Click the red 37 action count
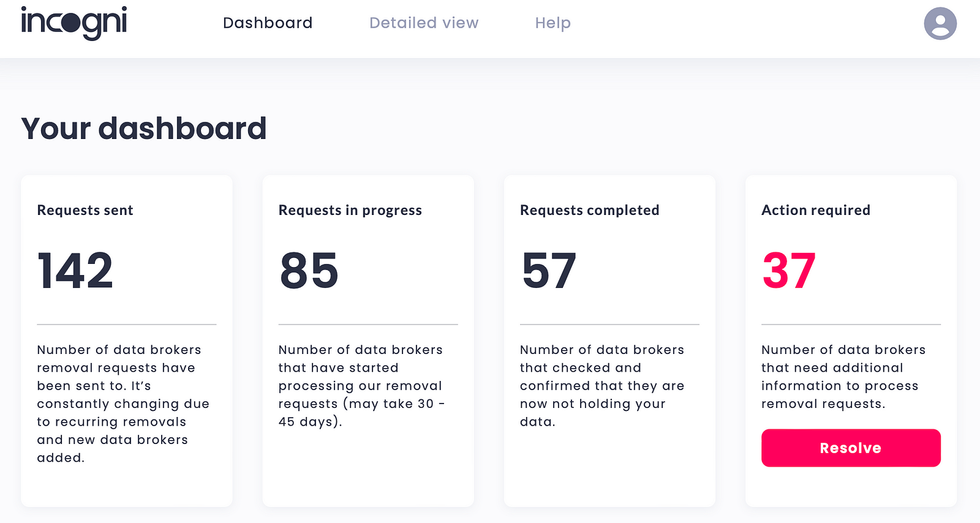980x523 pixels. click(x=789, y=270)
